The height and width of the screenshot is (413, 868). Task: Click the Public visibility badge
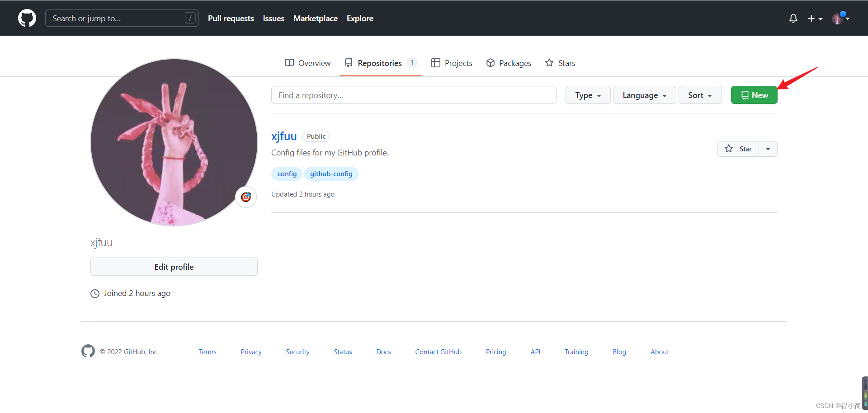coord(316,136)
